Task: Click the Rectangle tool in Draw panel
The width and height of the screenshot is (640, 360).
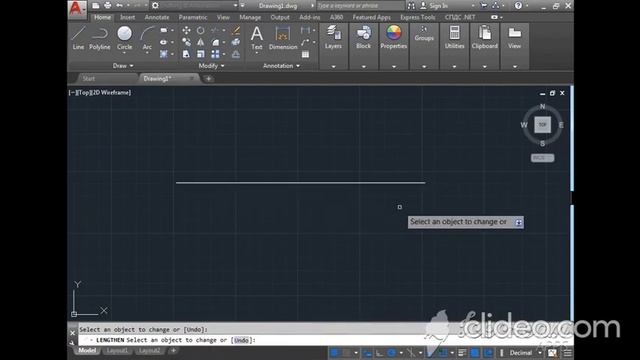Action: pos(164,30)
